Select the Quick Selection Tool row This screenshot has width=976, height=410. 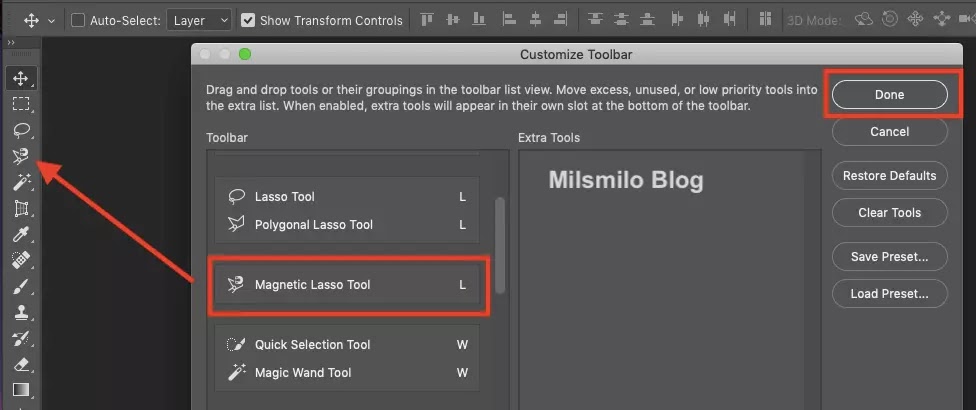click(x=347, y=345)
